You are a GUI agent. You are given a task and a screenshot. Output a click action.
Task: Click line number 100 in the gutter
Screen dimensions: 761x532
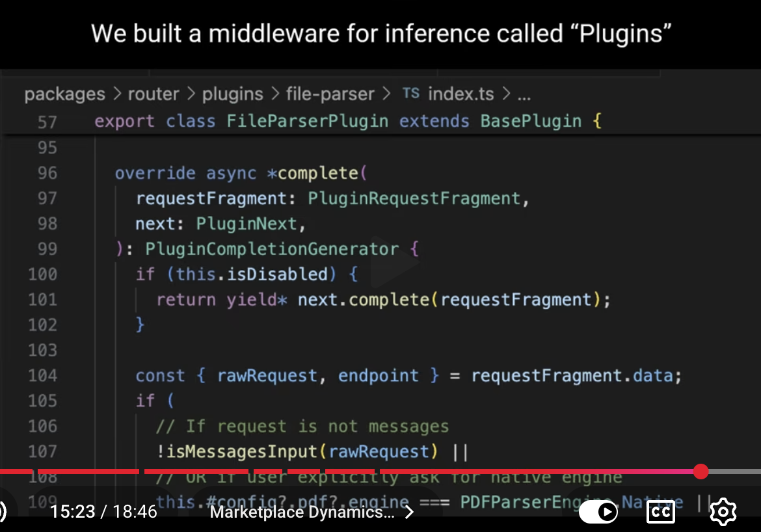[43, 274]
